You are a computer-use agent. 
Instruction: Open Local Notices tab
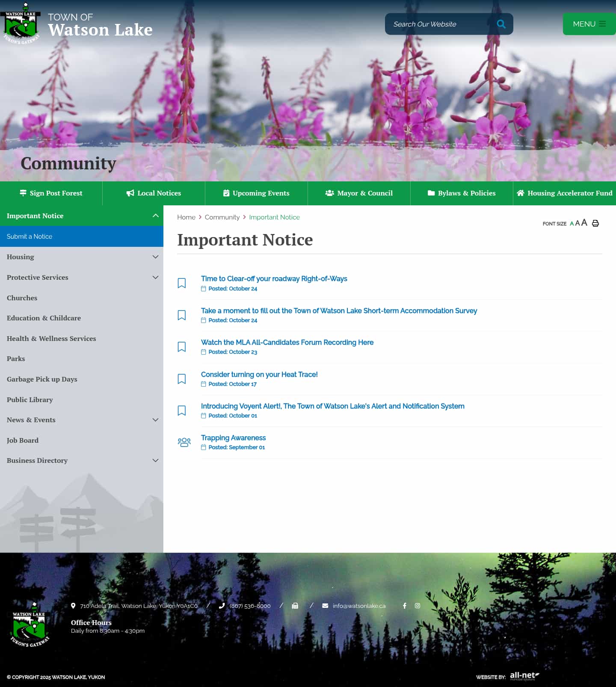(x=154, y=193)
